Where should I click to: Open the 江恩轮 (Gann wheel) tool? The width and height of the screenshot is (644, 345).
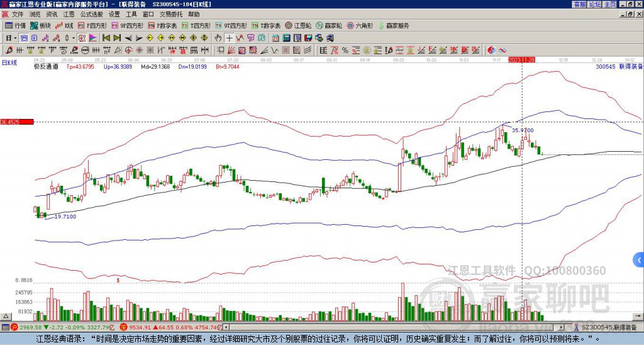click(x=298, y=25)
